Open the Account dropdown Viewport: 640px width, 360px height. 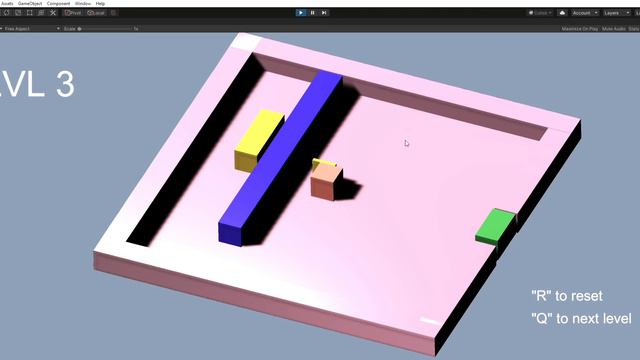[584, 13]
